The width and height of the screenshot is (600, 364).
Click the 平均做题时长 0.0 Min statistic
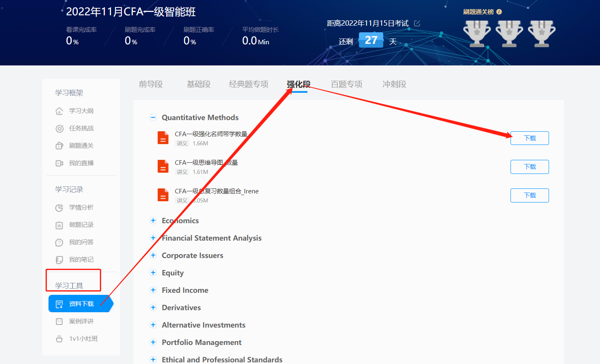[261, 36]
